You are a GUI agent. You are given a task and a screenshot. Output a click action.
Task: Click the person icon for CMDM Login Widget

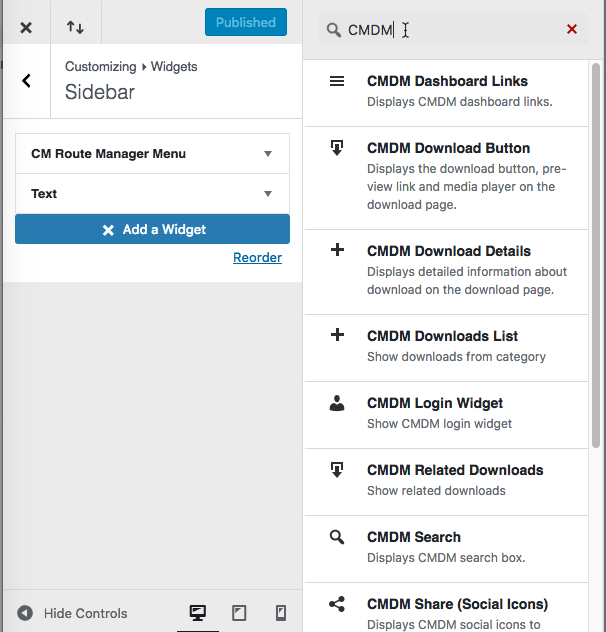click(x=337, y=403)
